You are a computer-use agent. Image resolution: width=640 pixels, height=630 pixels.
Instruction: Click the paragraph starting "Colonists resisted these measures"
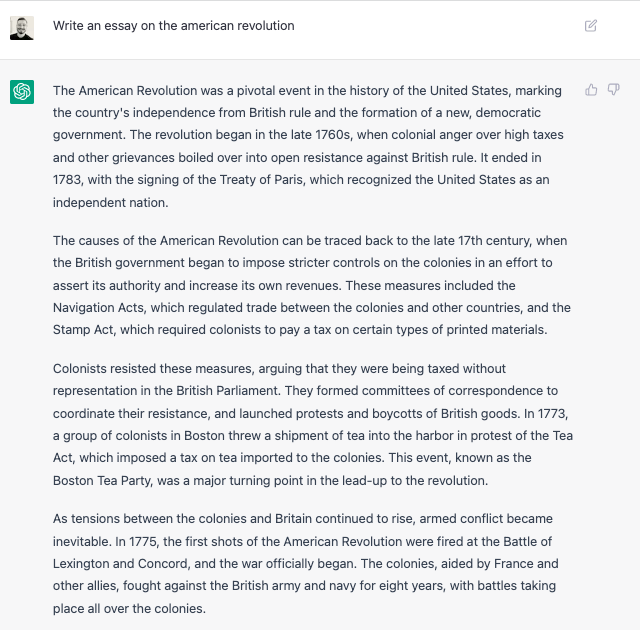[x=312, y=424]
